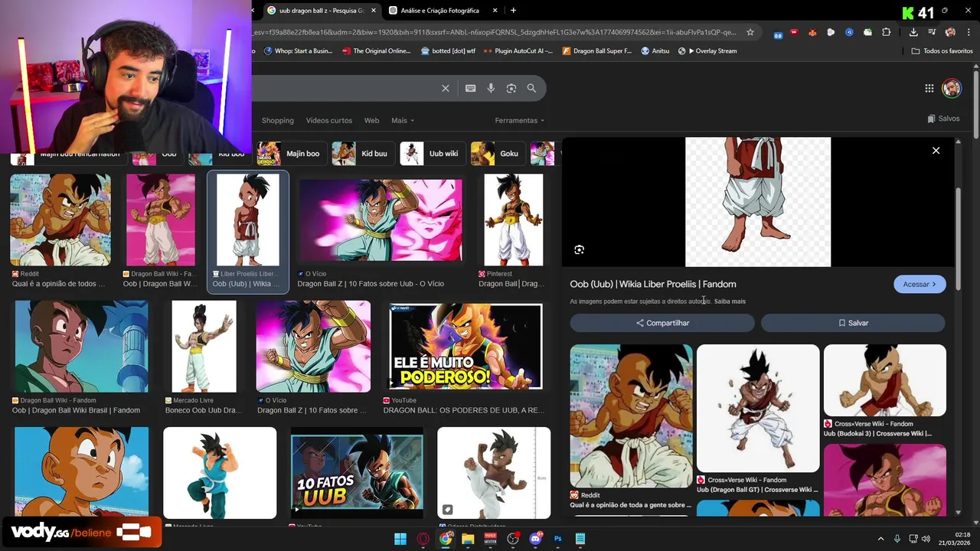
Task: Open 'Todos os favoritos' bookmarks folder
Action: [x=942, y=51]
